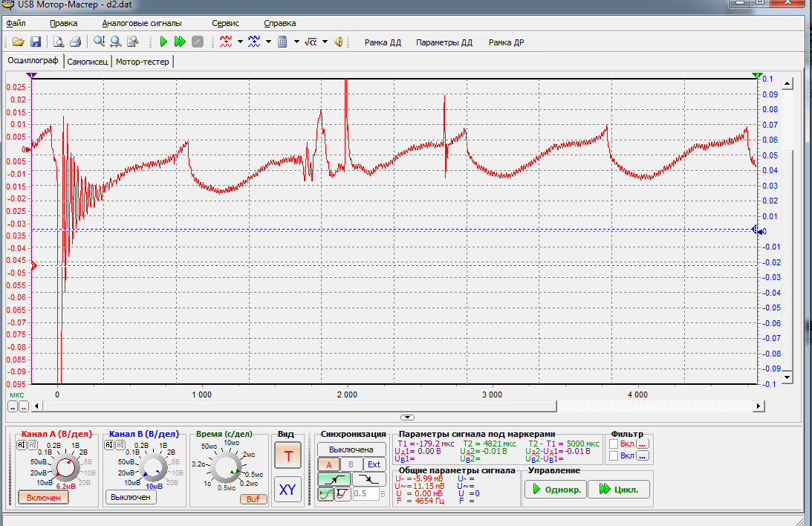Click the trigger level input field 0.5
812x526 pixels.
[366, 494]
